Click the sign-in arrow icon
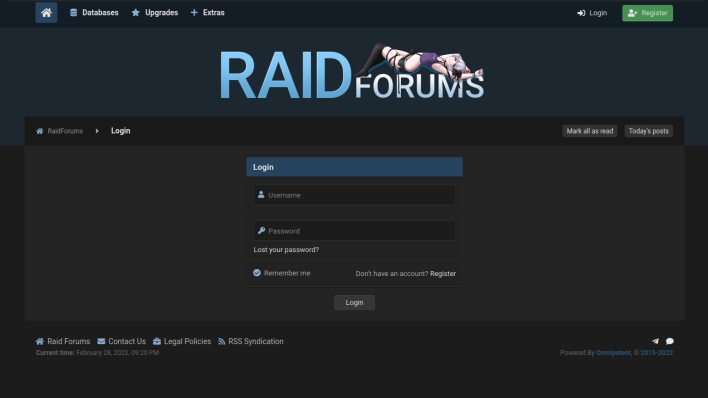The image size is (708, 398). click(x=581, y=13)
